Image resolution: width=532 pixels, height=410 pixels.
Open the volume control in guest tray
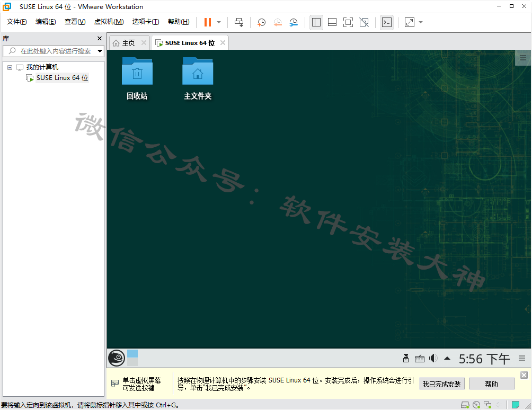tap(433, 358)
